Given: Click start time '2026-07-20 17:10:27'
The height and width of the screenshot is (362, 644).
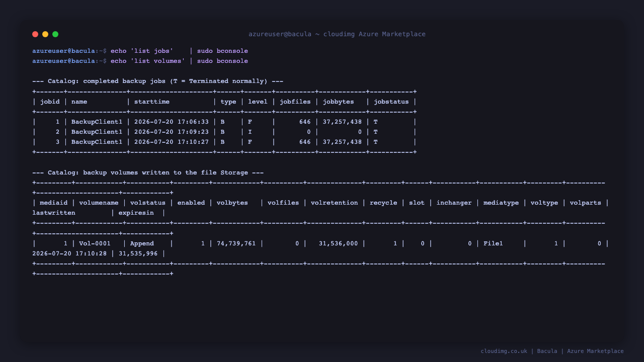Looking at the screenshot, I should [x=172, y=142].
